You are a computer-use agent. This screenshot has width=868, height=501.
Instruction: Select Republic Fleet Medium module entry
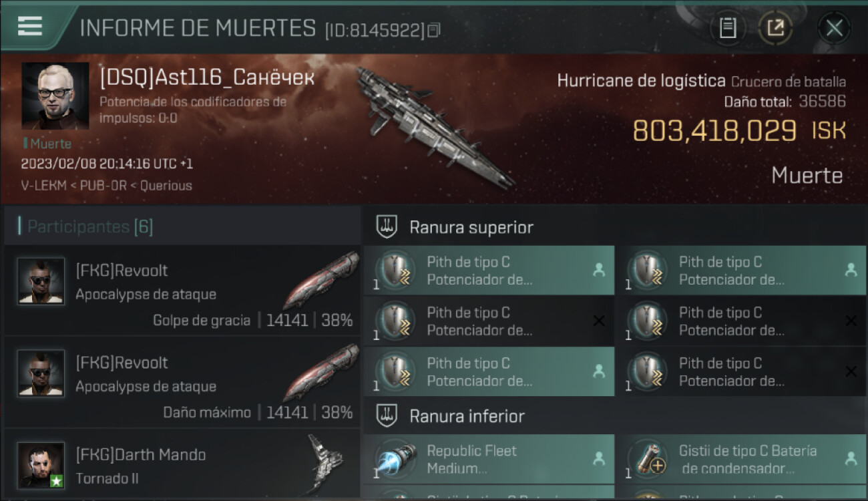[x=489, y=459]
